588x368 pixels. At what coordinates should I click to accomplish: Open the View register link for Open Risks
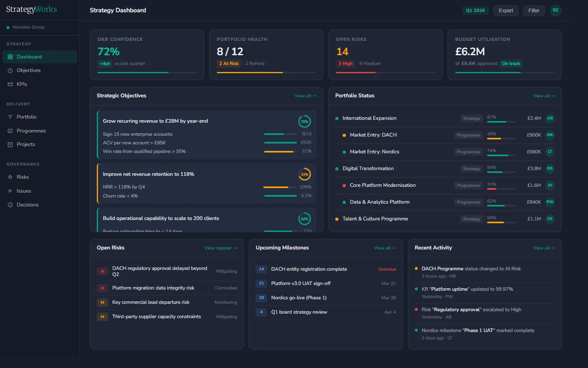pyautogui.click(x=220, y=248)
